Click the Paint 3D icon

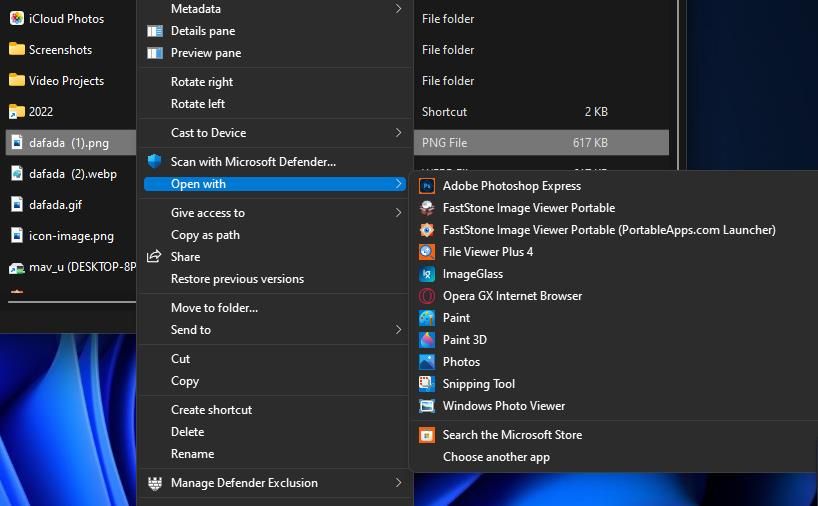click(427, 340)
